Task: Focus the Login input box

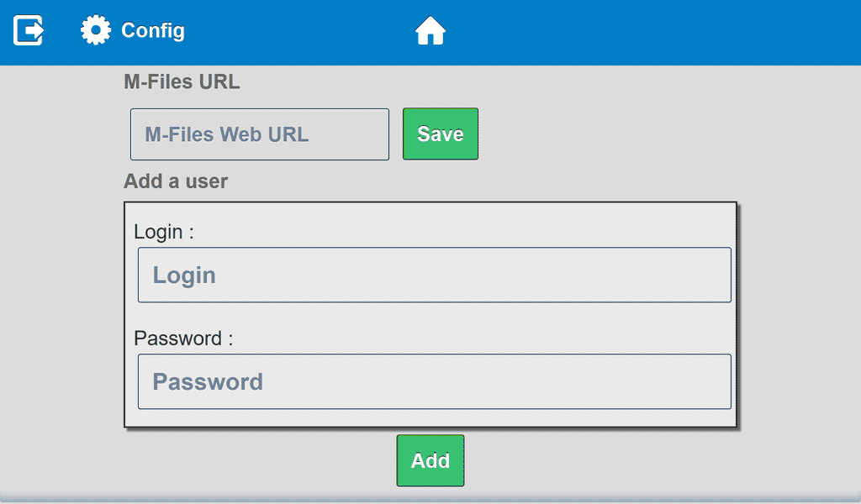Action: click(434, 275)
